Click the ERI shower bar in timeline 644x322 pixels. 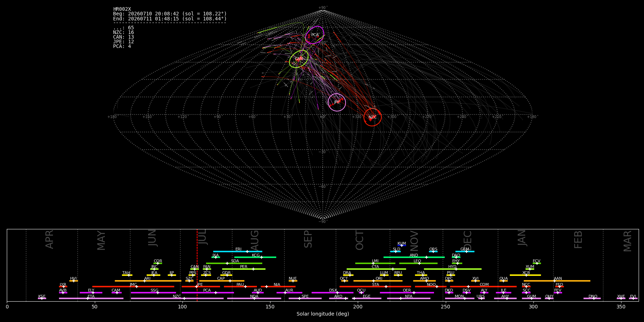[x=238, y=252]
